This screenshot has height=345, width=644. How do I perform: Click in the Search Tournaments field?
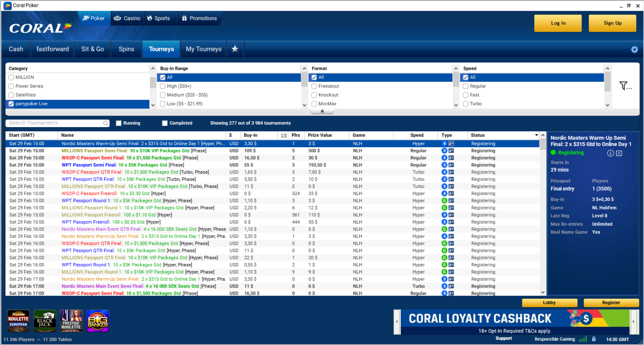(x=54, y=123)
